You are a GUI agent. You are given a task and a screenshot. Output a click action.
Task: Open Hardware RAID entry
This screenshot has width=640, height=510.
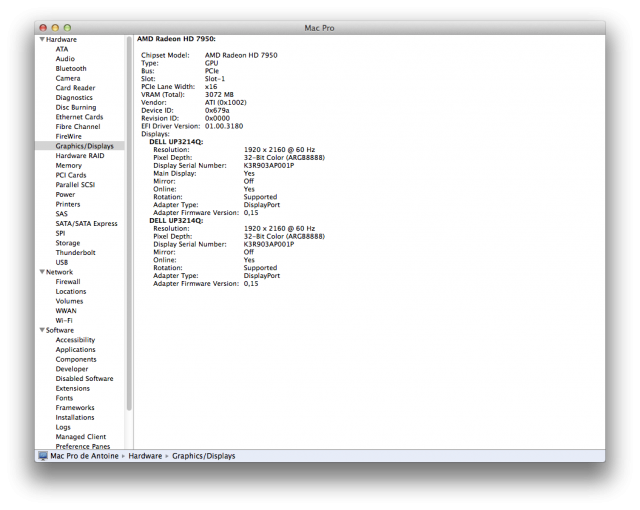coord(80,155)
